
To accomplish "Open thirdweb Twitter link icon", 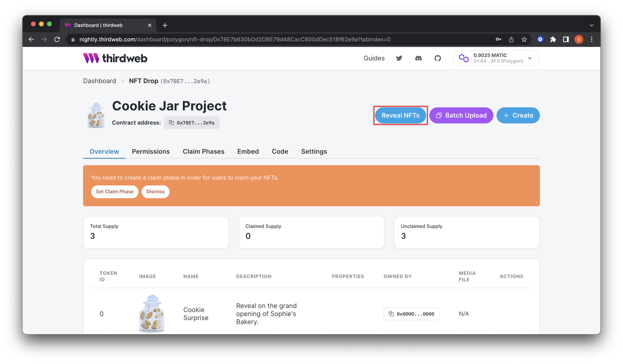I will point(399,58).
